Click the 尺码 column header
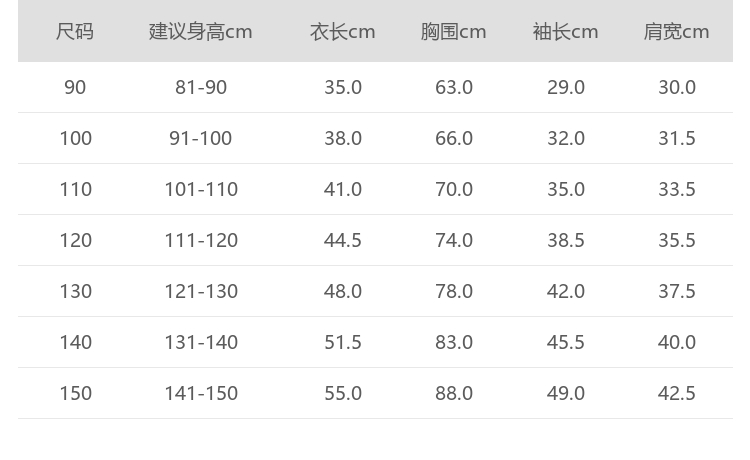750x460 pixels. (x=75, y=32)
